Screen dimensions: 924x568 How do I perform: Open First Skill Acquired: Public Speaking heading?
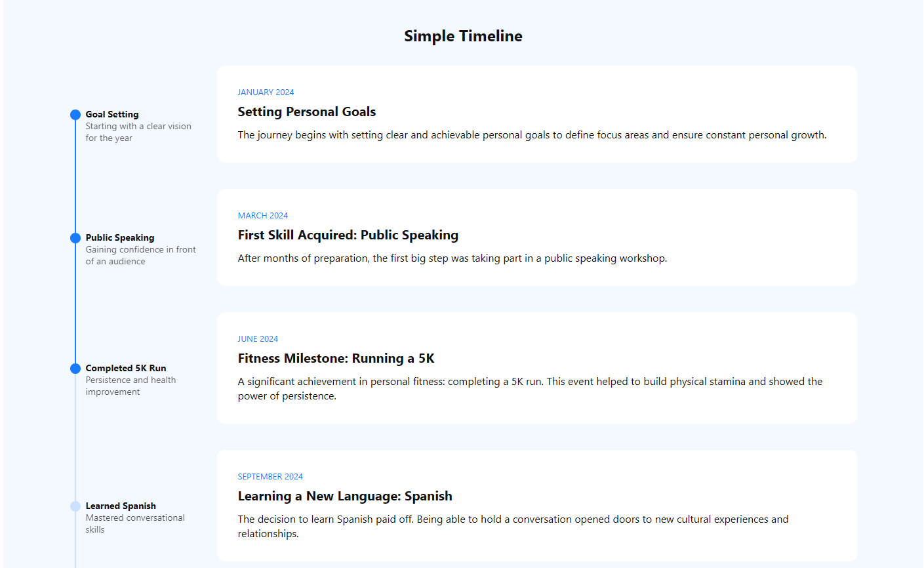pyautogui.click(x=348, y=235)
